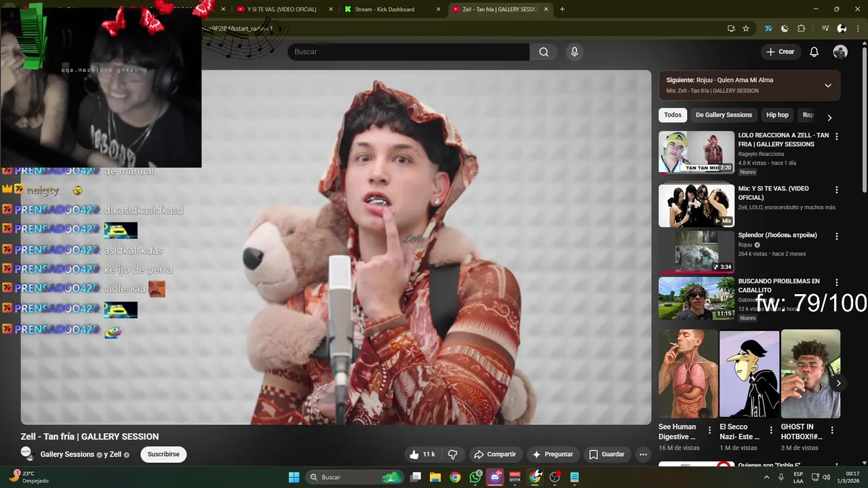Open options for El Secco Nazi short
Image resolution: width=868 pixels, height=488 pixels.
click(771, 430)
